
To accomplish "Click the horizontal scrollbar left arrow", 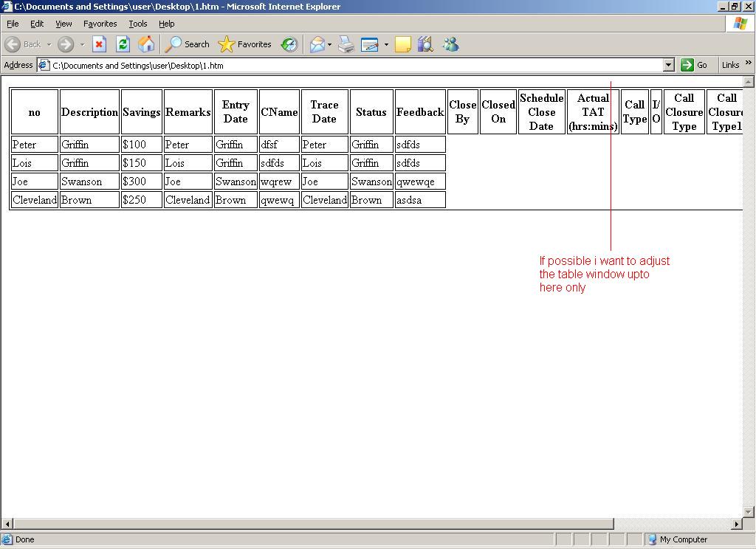I will [7, 523].
